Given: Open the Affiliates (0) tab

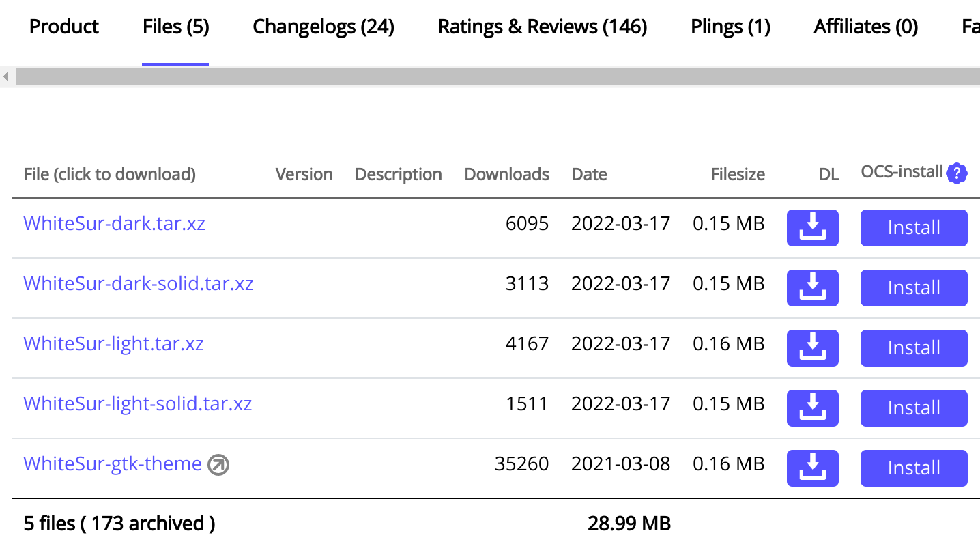Looking at the screenshot, I should pos(865,27).
